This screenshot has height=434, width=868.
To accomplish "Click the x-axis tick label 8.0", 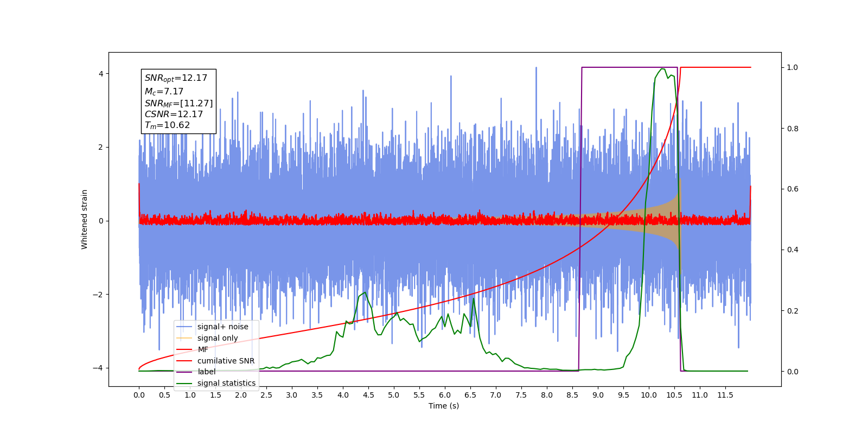I will pos(547,395).
